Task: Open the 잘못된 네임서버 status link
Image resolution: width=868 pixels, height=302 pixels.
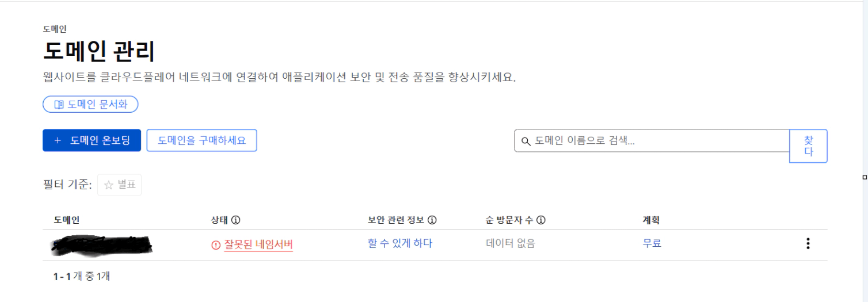Action: pos(258,244)
